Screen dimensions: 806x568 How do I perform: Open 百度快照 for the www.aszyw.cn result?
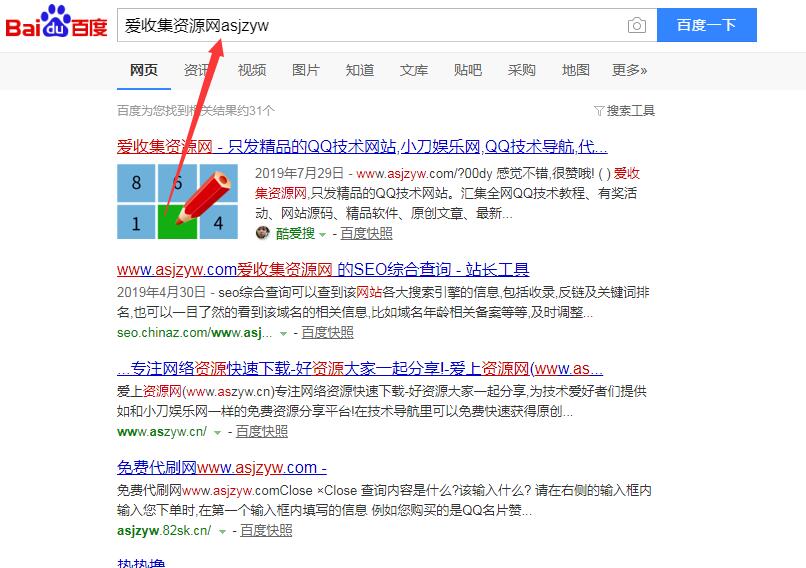tap(262, 432)
